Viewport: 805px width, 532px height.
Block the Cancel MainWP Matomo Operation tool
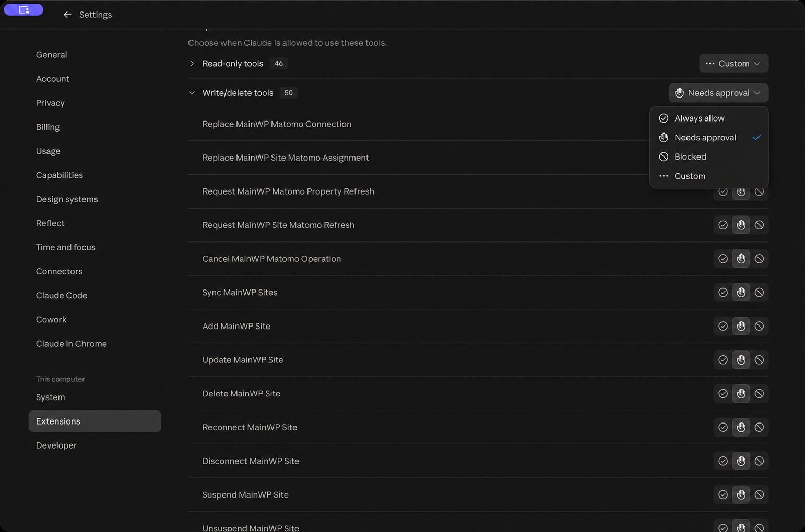tap(759, 259)
